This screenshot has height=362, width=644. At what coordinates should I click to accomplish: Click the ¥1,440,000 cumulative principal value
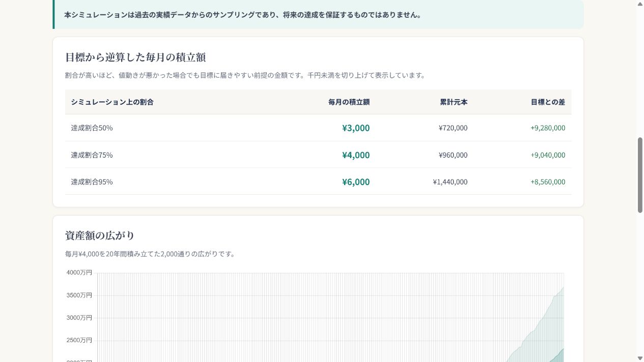(x=450, y=182)
